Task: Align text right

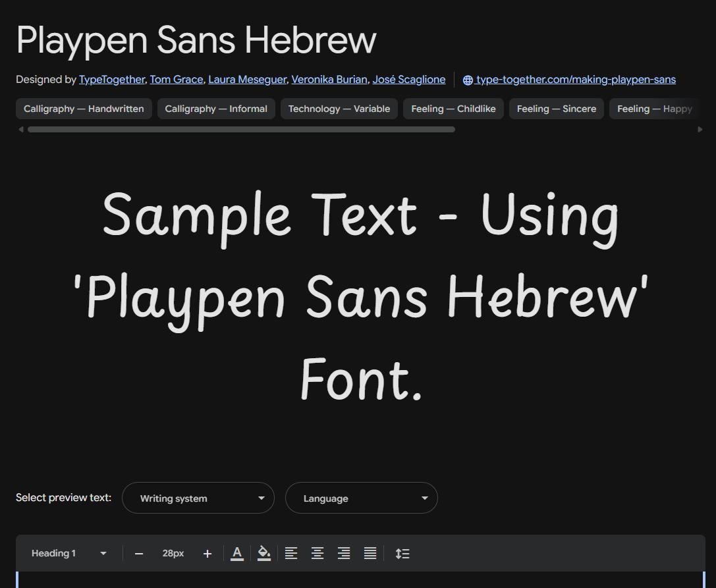Action: pyautogui.click(x=344, y=553)
